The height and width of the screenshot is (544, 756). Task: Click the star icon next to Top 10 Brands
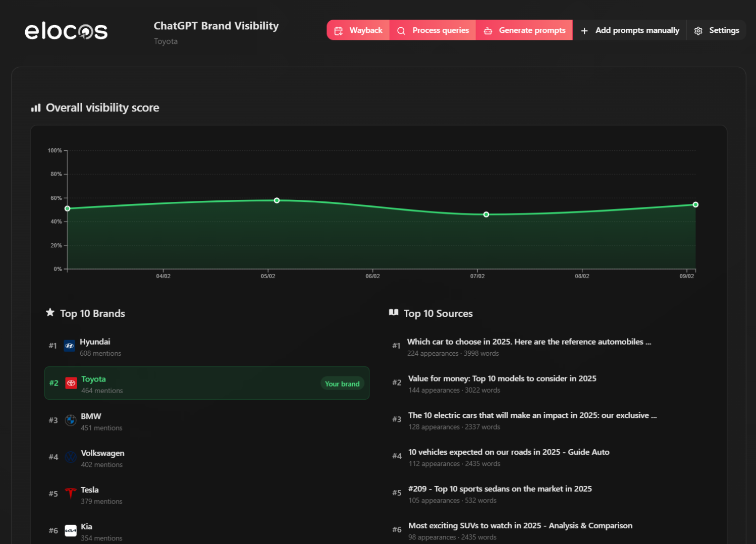(50, 312)
